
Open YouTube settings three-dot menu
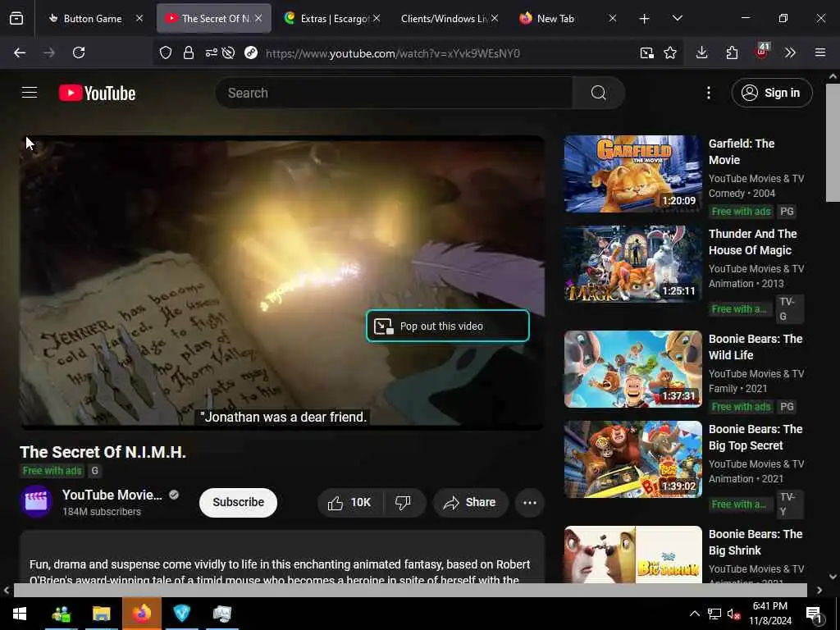point(708,93)
